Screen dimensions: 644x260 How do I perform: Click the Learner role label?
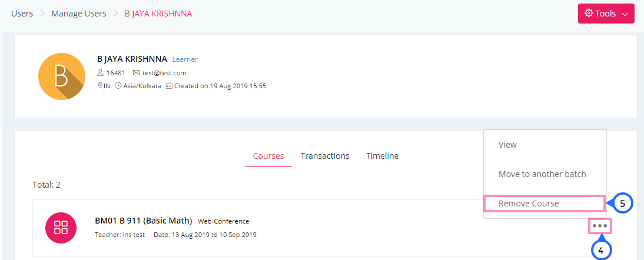pyautogui.click(x=185, y=59)
